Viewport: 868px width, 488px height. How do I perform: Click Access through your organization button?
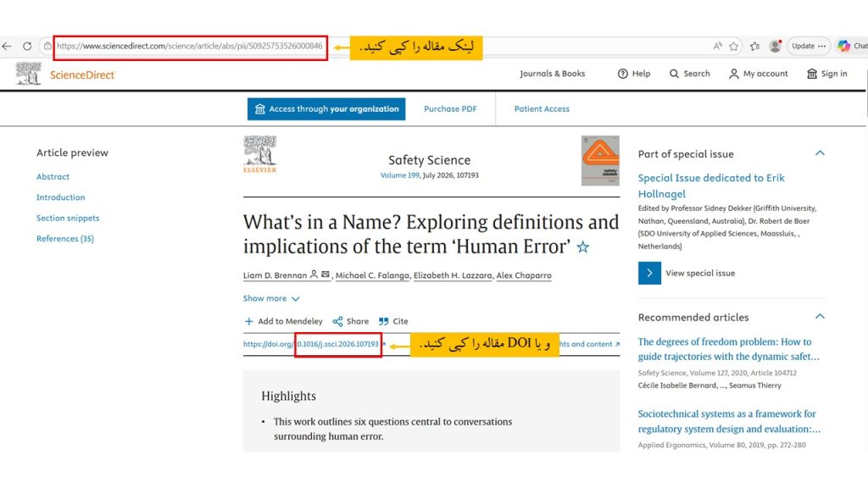click(326, 109)
